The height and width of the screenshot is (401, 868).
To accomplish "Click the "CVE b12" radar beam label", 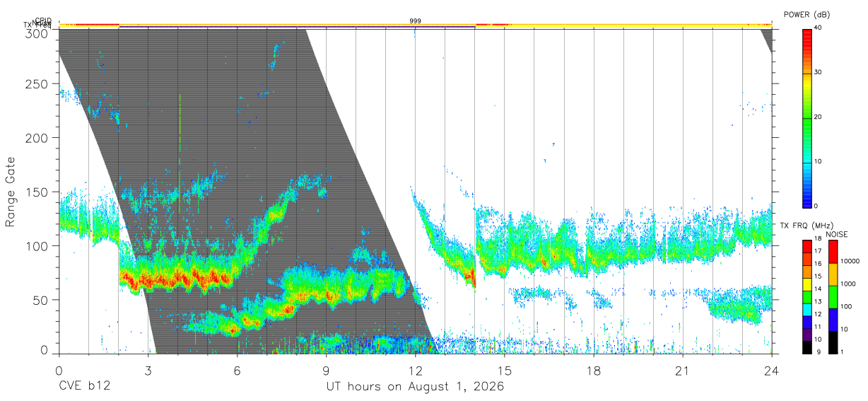I will 84,387.
